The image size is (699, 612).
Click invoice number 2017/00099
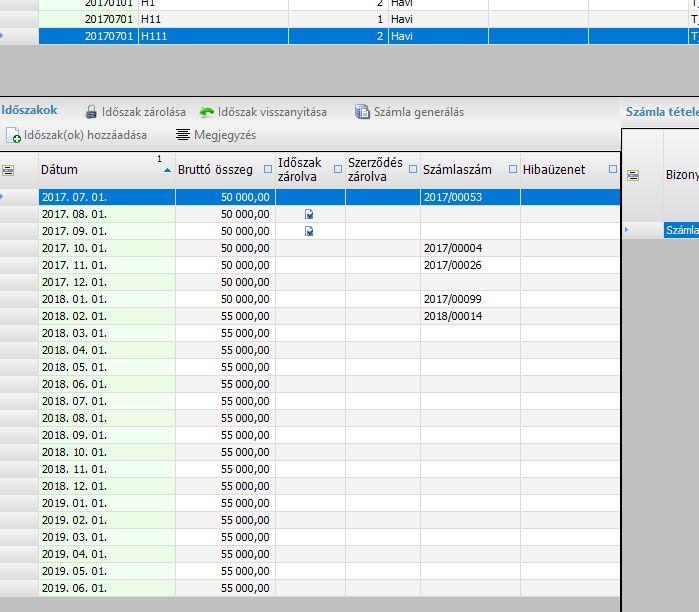(452, 299)
